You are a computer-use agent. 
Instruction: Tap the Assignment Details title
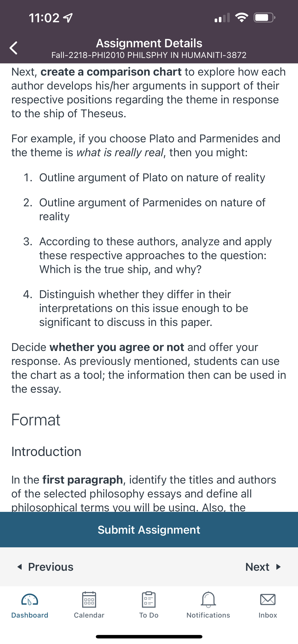click(x=149, y=43)
